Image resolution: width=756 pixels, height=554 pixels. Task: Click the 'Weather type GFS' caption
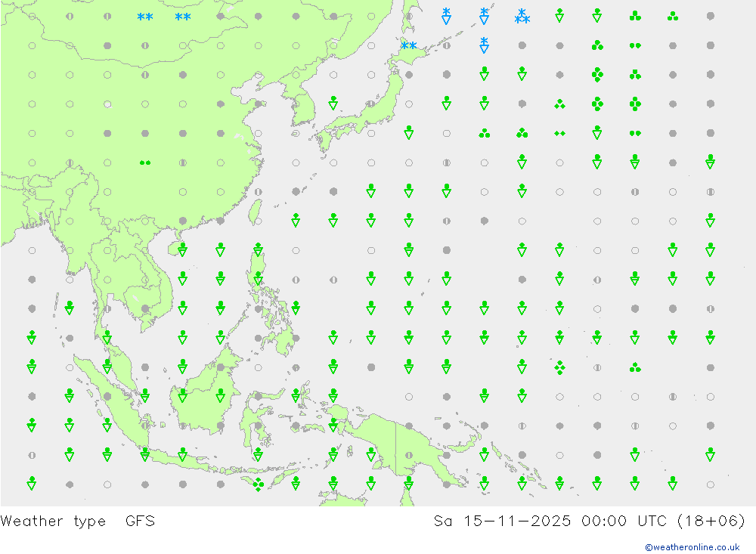78,521
